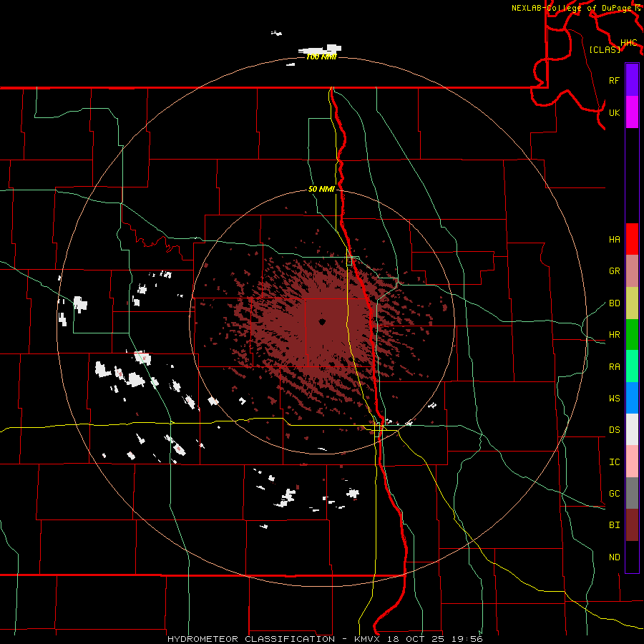Viewport: 644px width, 644px height.
Task: Click the [CLAS] units label
Action: click(605, 49)
